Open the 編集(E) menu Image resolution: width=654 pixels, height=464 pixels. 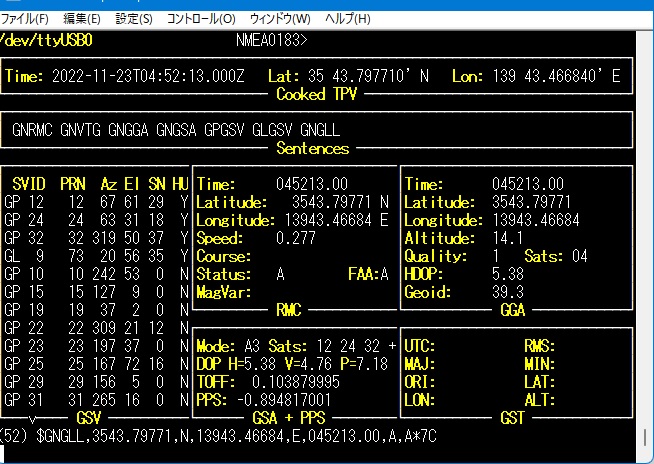click(x=81, y=19)
